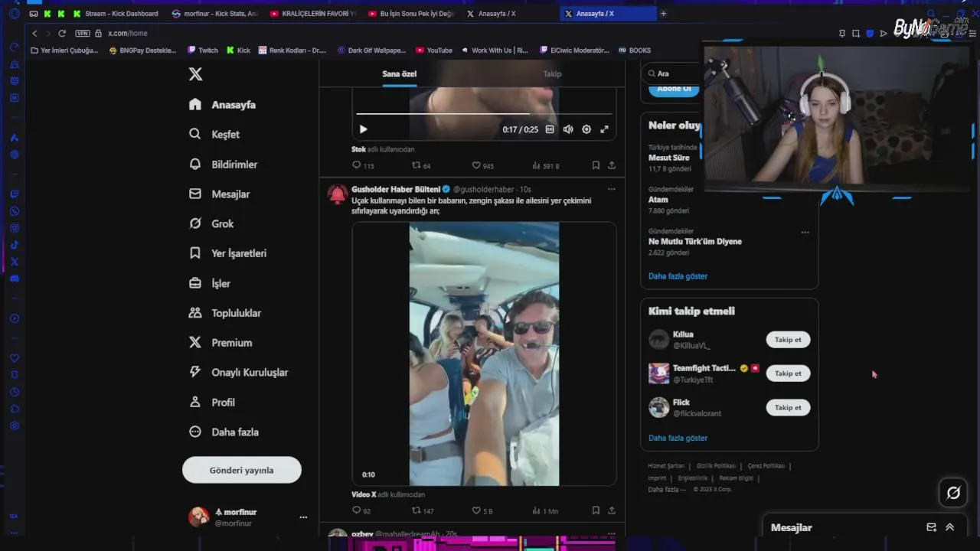The width and height of the screenshot is (980, 551).
Task: Open options for Ne Mutlu Türk'üm Diyene trend
Action: [805, 232]
